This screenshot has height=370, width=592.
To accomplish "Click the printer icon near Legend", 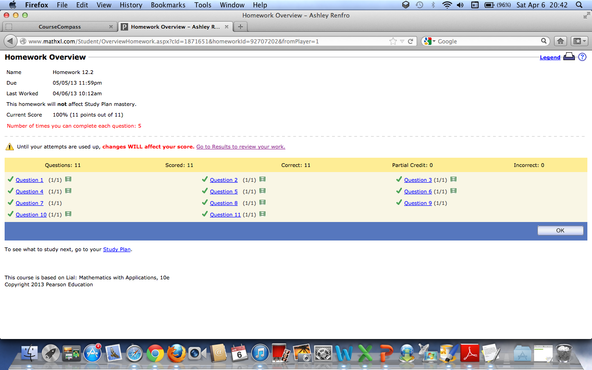I will point(569,57).
